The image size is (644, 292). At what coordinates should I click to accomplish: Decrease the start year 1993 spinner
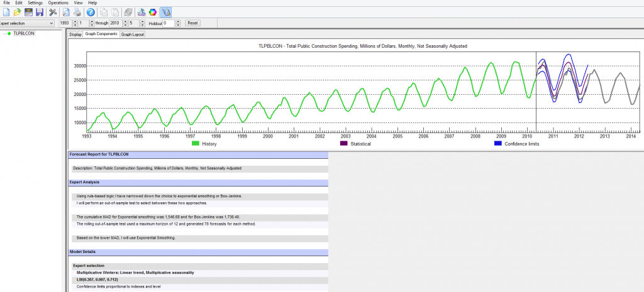pyautogui.click(x=75, y=25)
